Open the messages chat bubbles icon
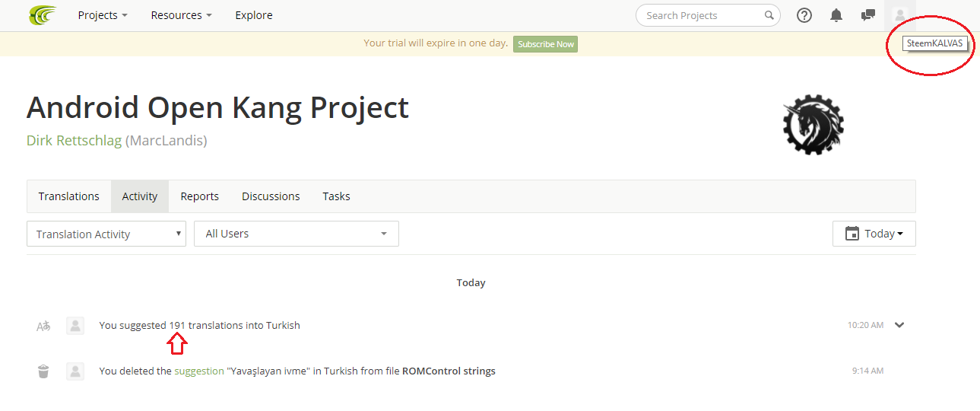The width and height of the screenshot is (980, 411). click(x=867, y=15)
